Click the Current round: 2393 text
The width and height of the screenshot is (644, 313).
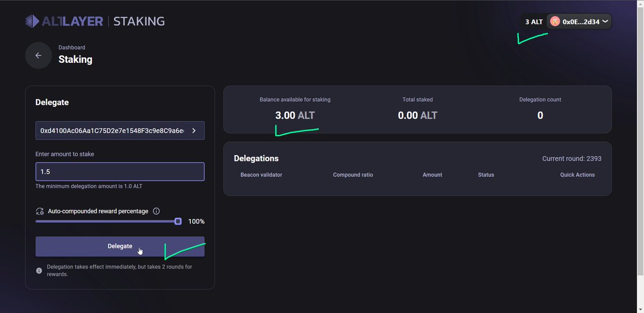pyautogui.click(x=572, y=159)
